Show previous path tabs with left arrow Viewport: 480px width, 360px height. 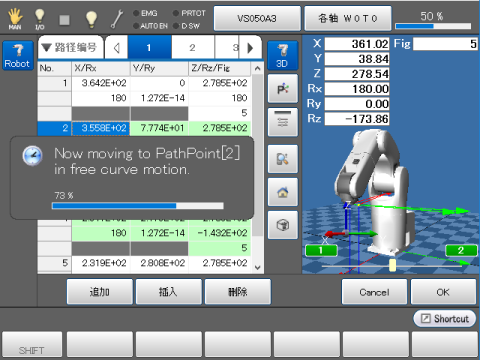[117, 48]
